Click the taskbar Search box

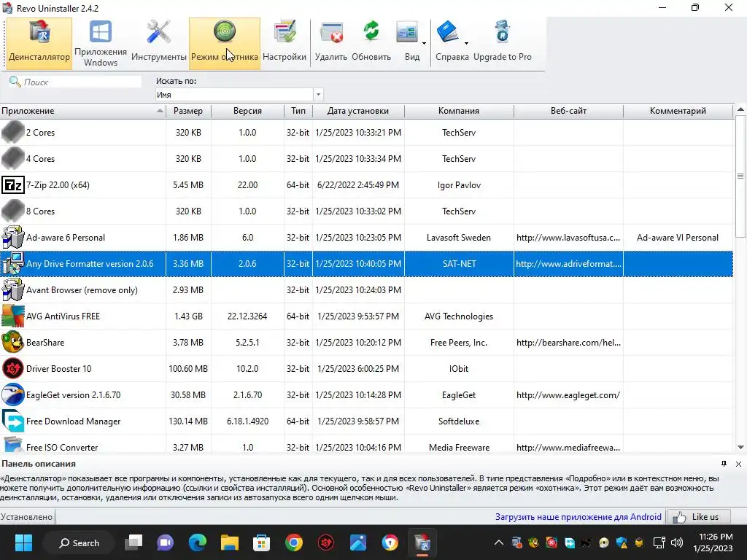[79, 542]
